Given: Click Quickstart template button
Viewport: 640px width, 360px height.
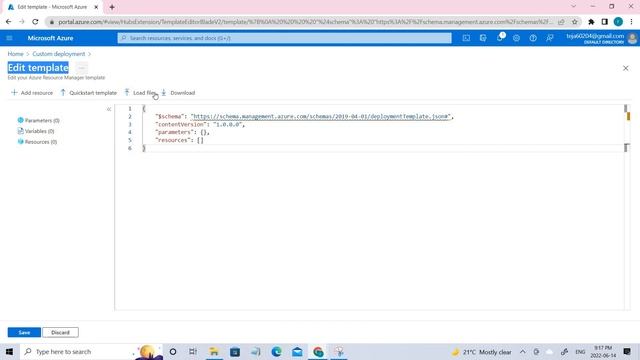Looking at the screenshot, I should [89, 93].
